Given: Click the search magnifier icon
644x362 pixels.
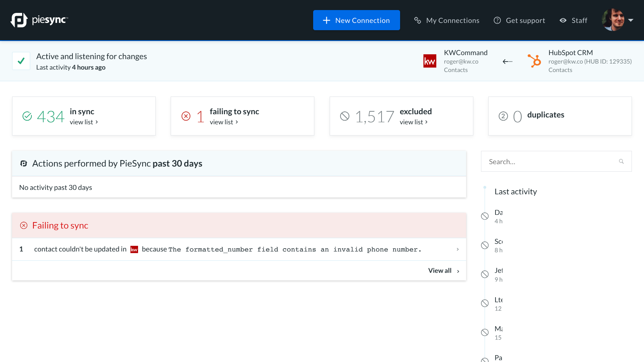Looking at the screenshot, I should [621, 161].
